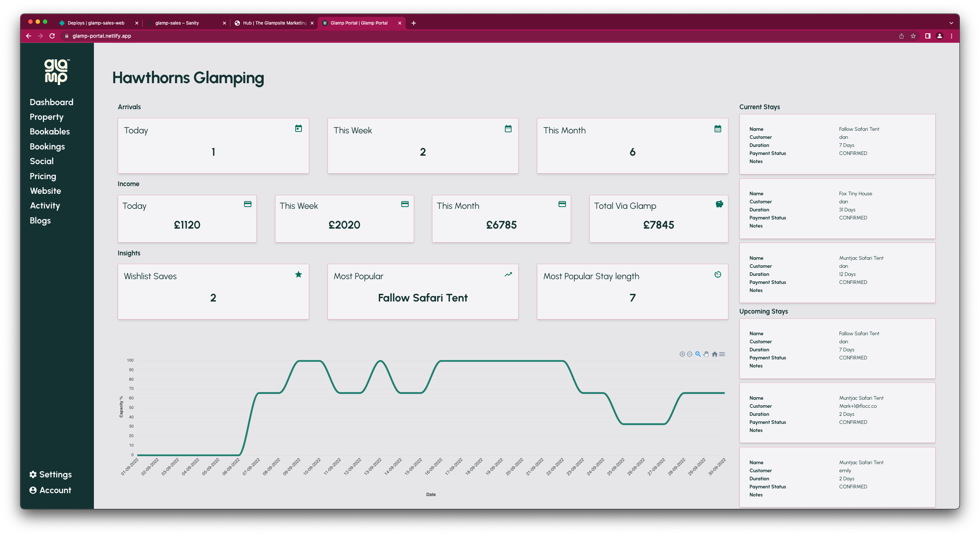Image resolution: width=980 pixels, height=536 pixels.
Task: Open the Chrome three-dot menu
Action: pos(951,36)
